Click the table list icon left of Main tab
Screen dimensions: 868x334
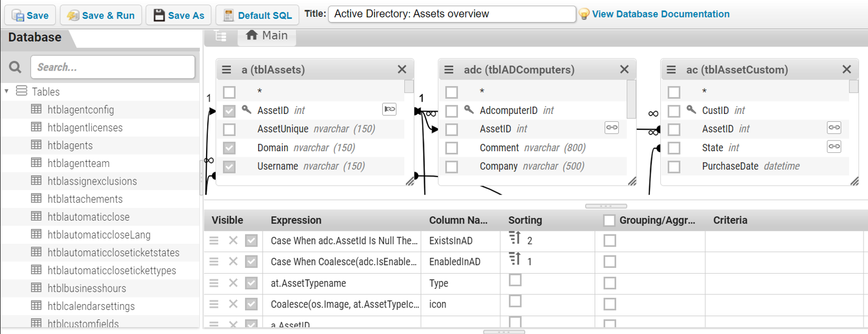(221, 36)
